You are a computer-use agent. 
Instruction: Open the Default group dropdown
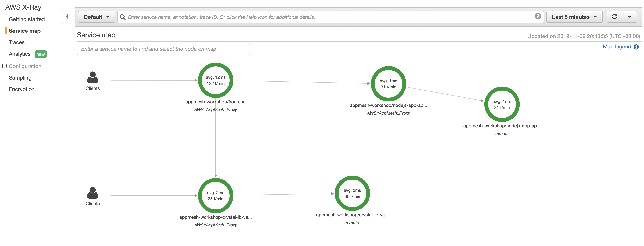click(97, 17)
